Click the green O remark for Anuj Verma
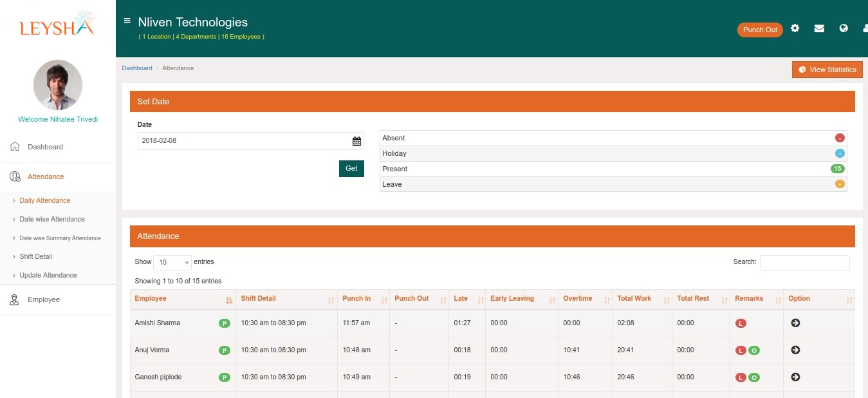The width and height of the screenshot is (868, 398). [754, 350]
